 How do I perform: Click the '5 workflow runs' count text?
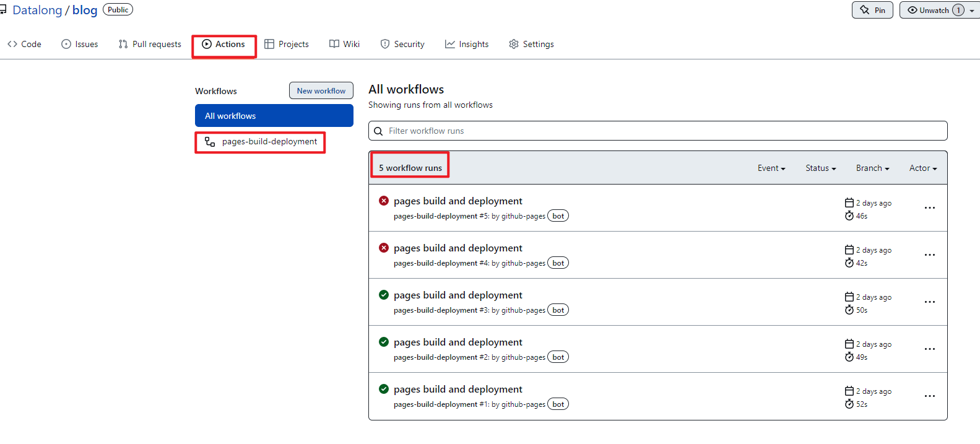point(410,168)
